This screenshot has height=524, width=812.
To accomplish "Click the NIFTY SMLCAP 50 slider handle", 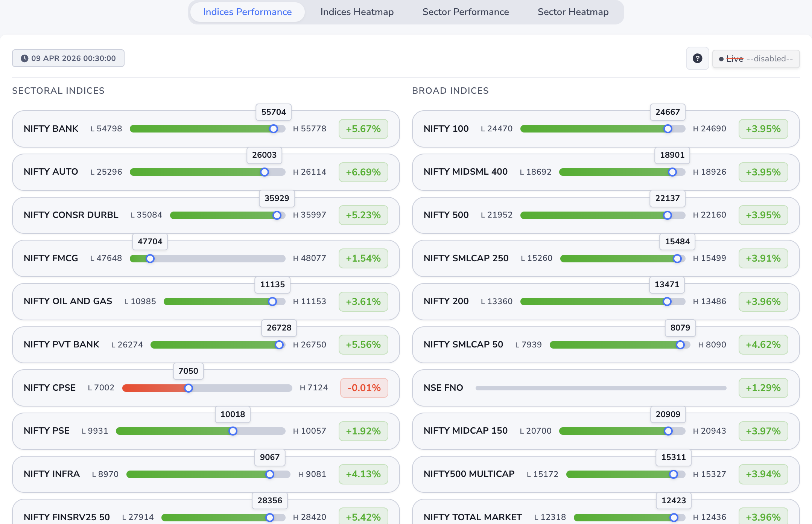I will click(x=680, y=345).
